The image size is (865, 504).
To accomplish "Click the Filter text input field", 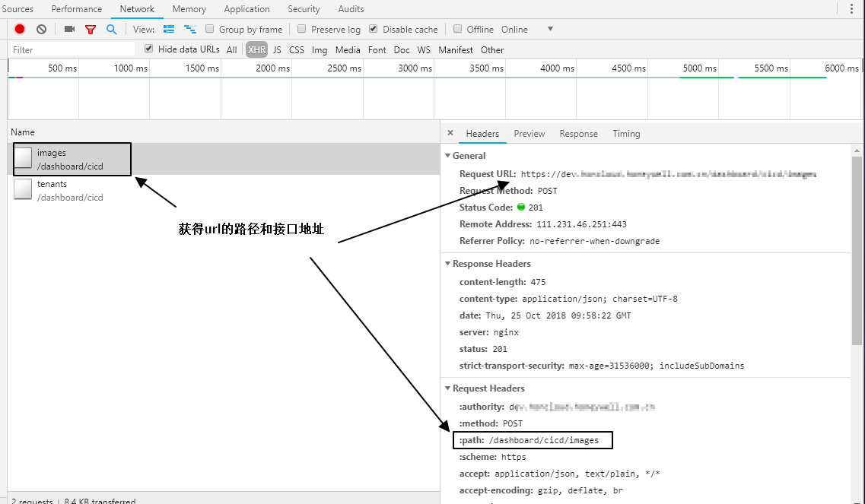I will tap(72, 49).
